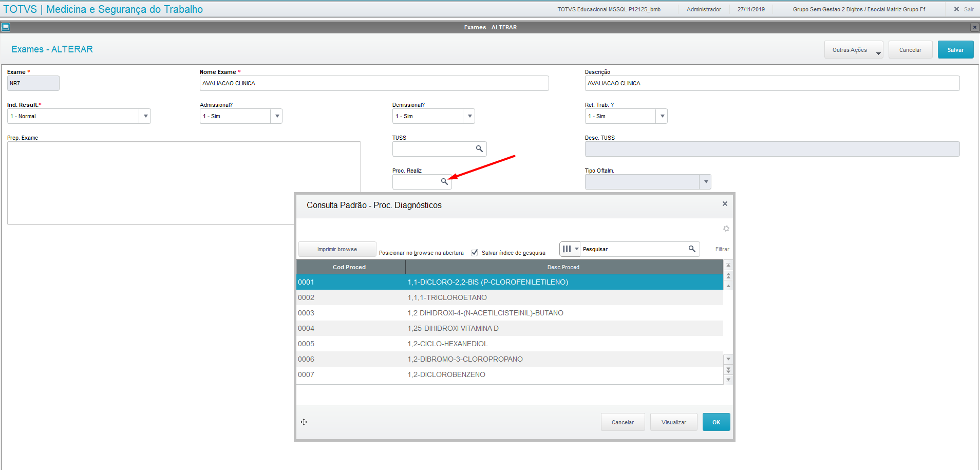Click the date 27/11/2019 in header
980x470 pixels.
tap(751, 9)
